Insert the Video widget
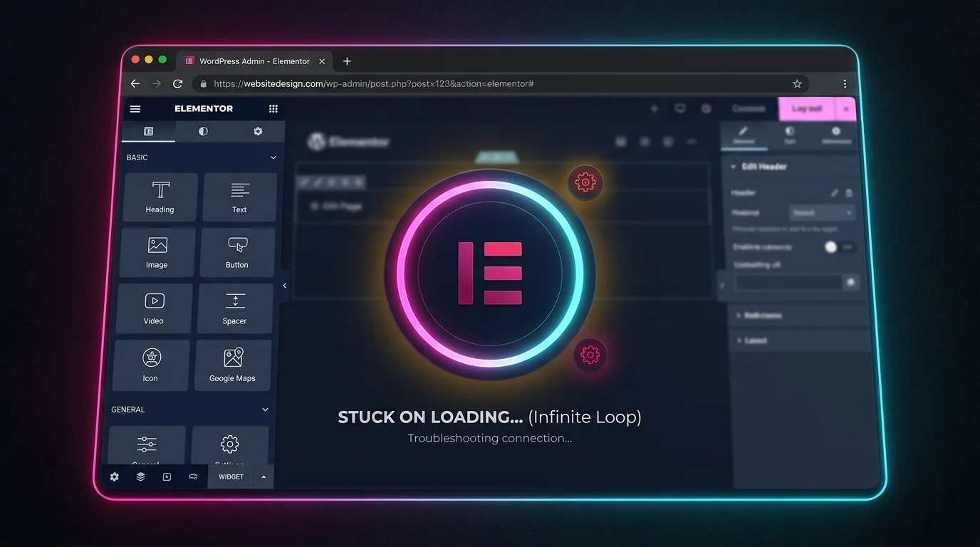Viewport: 980px width, 547px height. tap(154, 308)
